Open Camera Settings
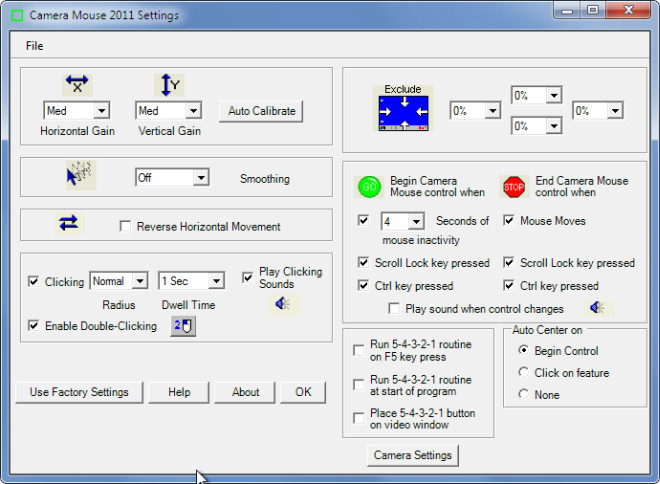The width and height of the screenshot is (660, 484). pyautogui.click(x=413, y=455)
